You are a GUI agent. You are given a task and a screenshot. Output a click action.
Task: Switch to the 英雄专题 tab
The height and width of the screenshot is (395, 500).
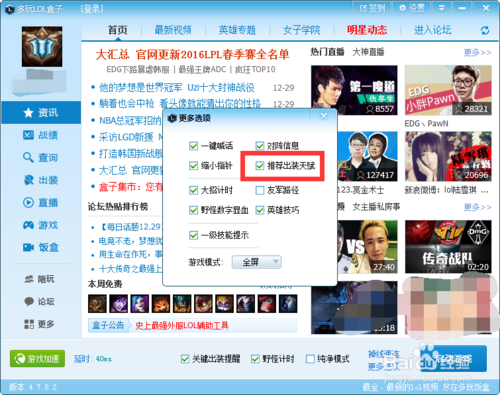coord(237,30)
